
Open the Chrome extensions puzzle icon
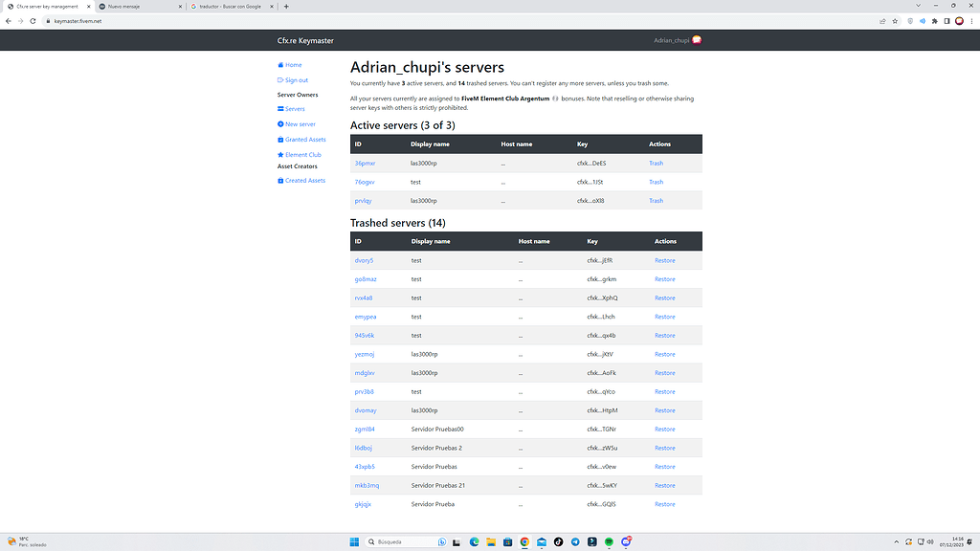[934, 20]
